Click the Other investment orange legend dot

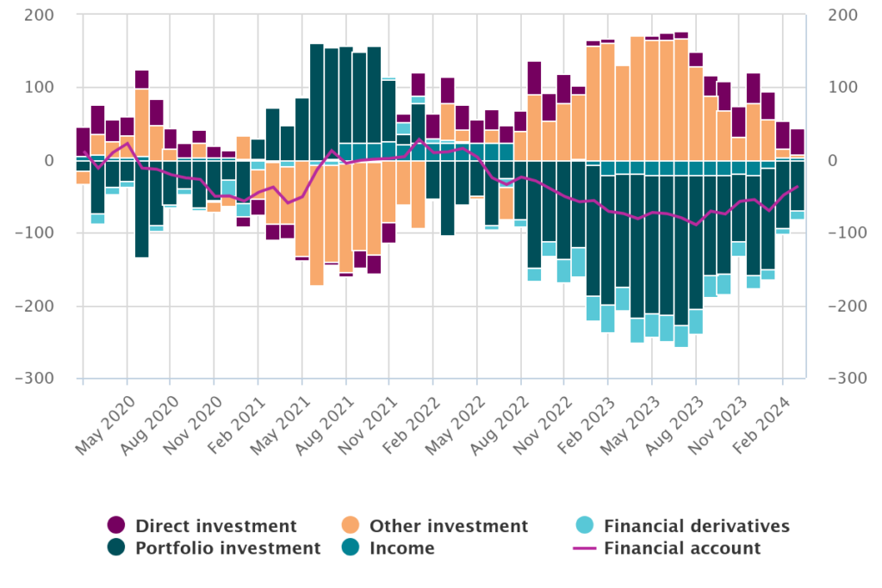[x=351, y=526]
